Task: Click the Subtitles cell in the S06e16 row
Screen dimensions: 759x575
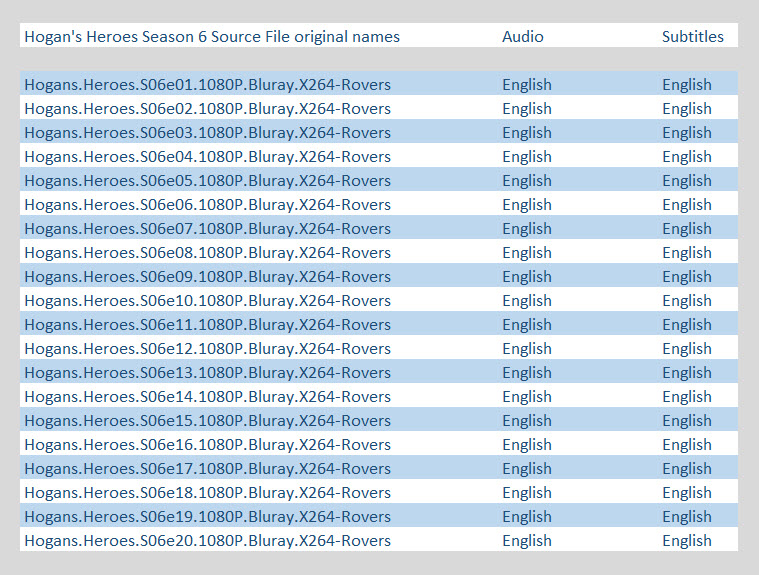Action: (687, 445)
